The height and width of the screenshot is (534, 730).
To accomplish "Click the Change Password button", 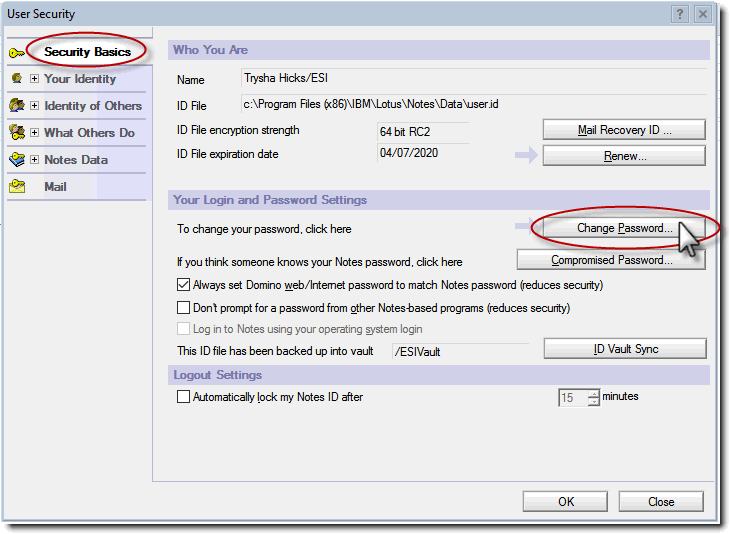I will 624,228.
